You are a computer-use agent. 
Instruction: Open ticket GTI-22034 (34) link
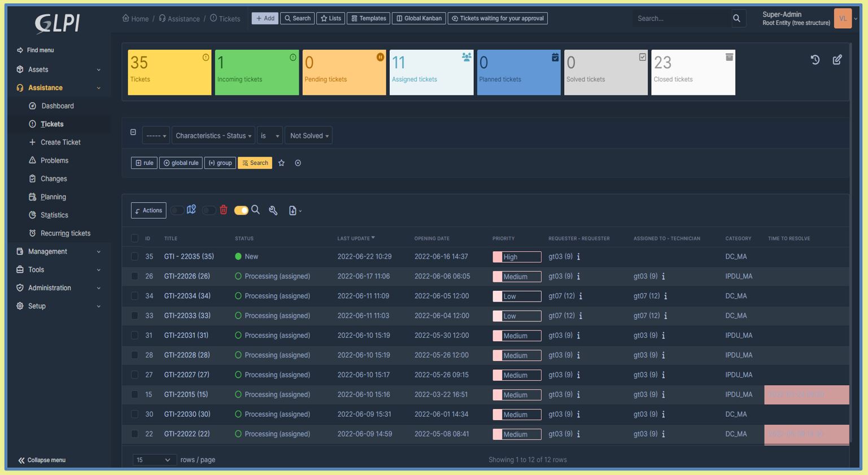(x=187, y=296)
